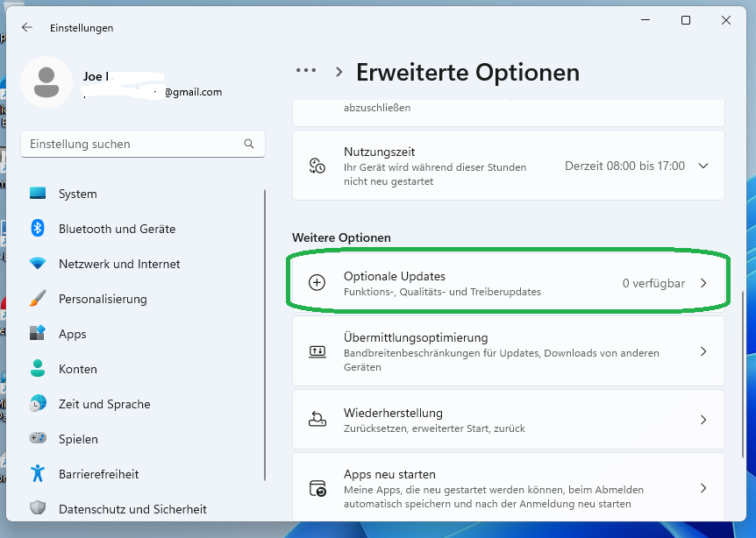Viewport: 756px width, 538px height.
Task: Open Apps neu starten settings entry
Action: pos(508,488)
